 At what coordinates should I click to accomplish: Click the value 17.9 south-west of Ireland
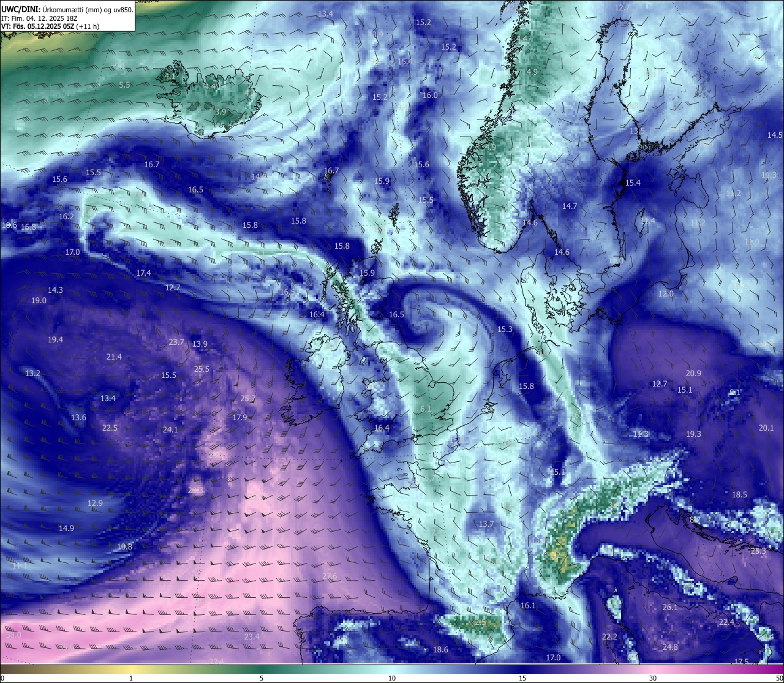(239, 418)
